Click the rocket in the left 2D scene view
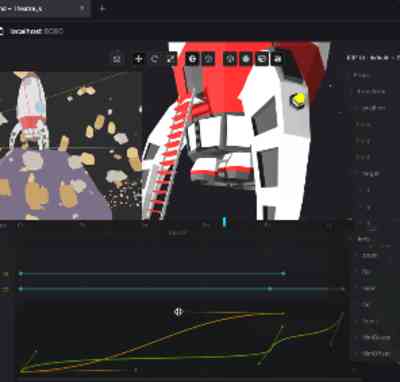 pos(29,110)
